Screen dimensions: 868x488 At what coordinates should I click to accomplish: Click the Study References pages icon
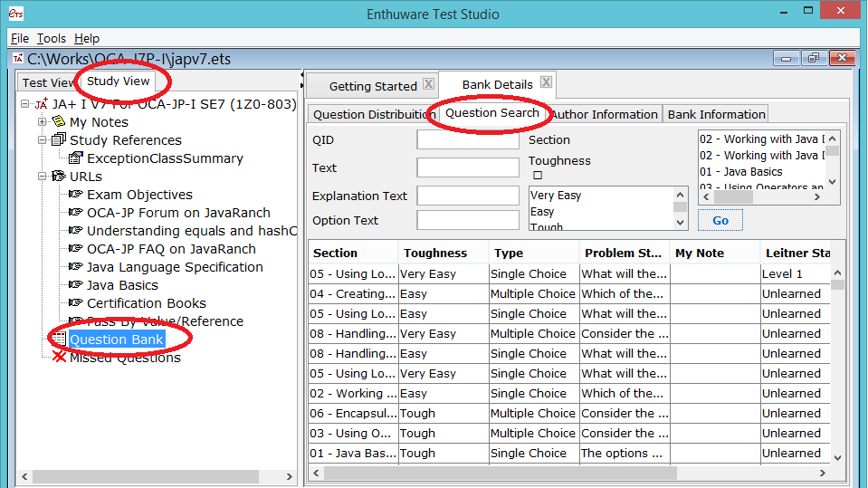(x=58, y=139)
